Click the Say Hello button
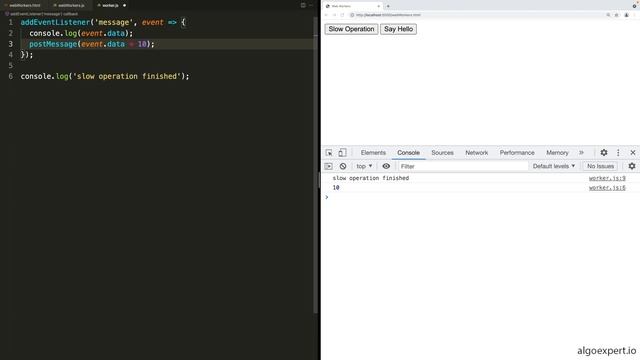This screenshot has width=640, height=360. (398, 29)
